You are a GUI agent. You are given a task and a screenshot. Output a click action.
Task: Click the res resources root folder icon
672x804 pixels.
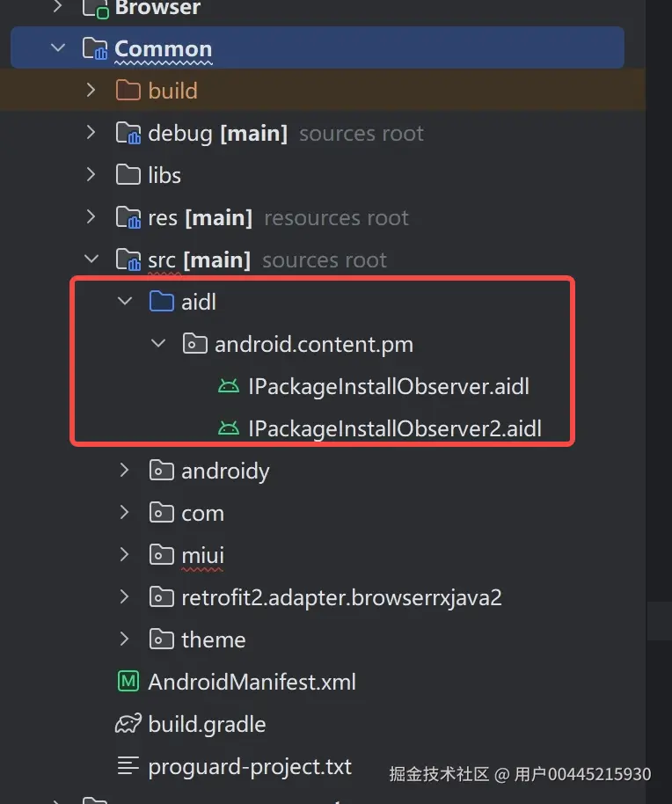(x=128, y=218)
